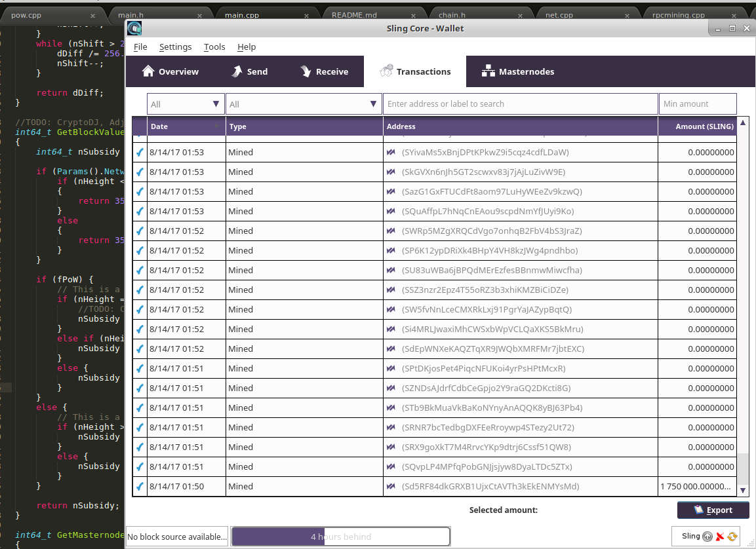Click the mined icon beside address Sd5RF84dkG
Viewport: 756px width, 549px height.
(391, 486)
